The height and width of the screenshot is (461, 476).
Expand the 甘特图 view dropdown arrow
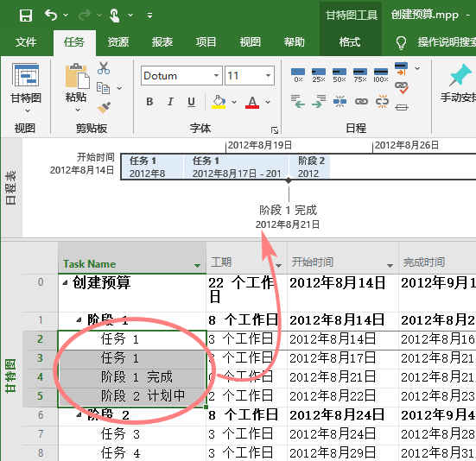[x=28, y=111]
